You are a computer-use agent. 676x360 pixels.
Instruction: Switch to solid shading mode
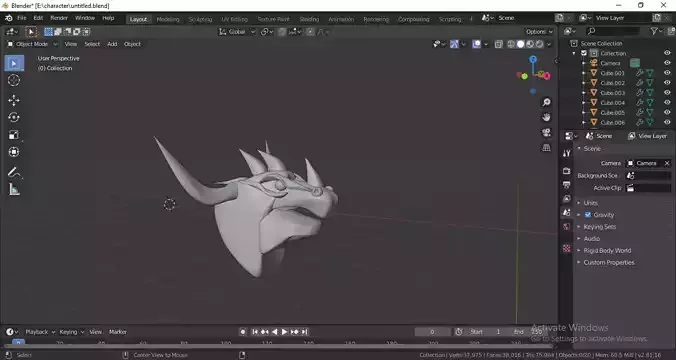click(521, 44)
